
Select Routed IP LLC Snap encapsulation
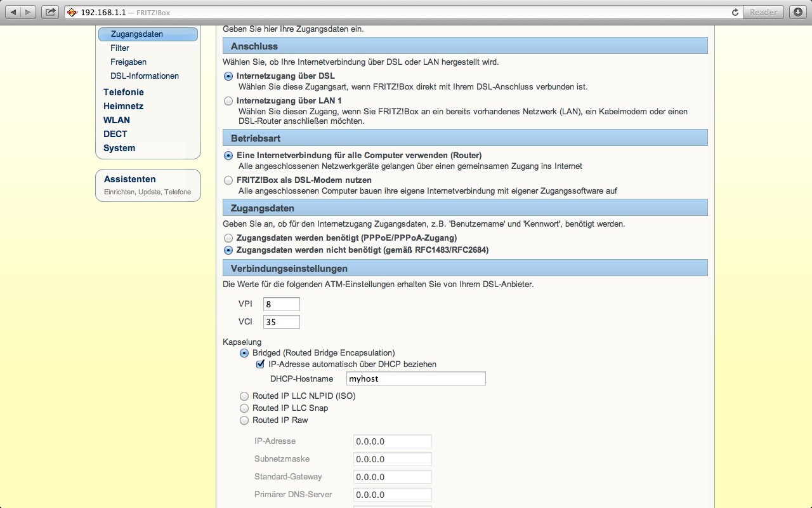coord(244,408)
